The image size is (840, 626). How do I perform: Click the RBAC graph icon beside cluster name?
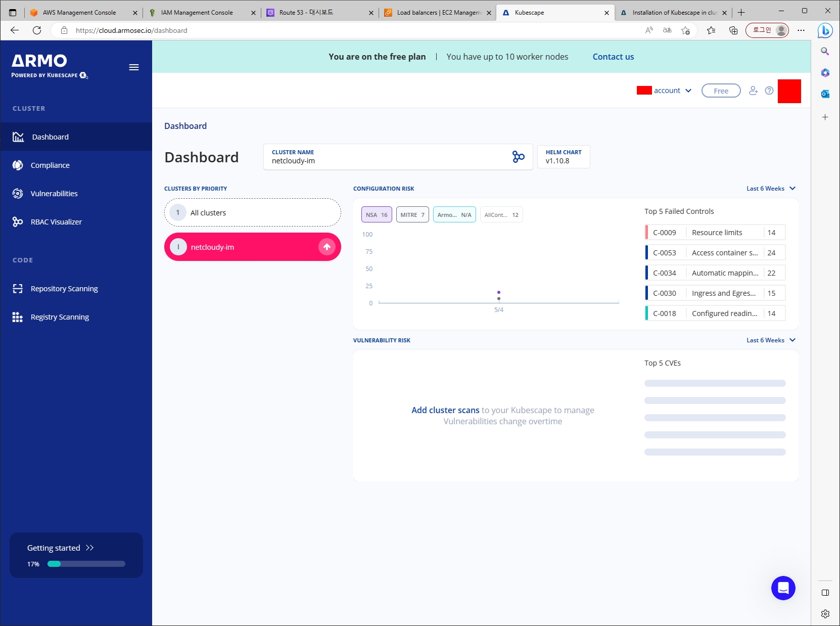click(519, 157)
